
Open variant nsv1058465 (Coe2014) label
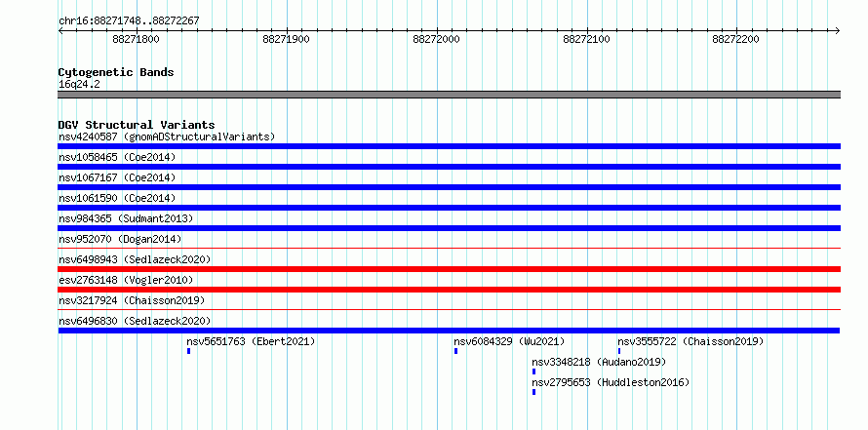tap(117, 157)
